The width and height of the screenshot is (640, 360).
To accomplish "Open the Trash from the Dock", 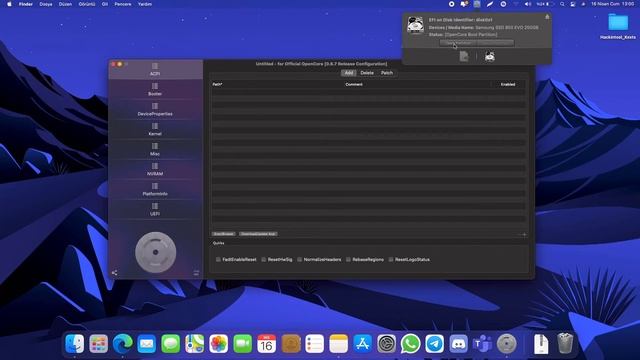I will 565,344.
